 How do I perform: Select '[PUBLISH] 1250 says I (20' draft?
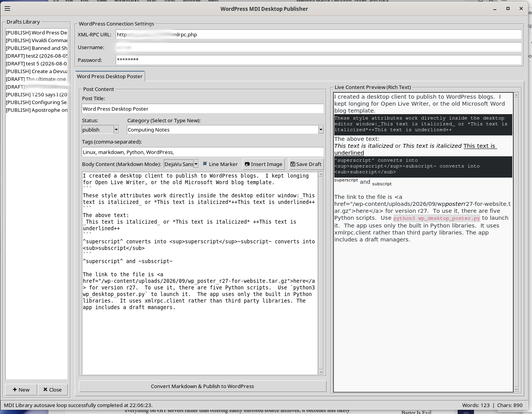(x=36, y=94)
